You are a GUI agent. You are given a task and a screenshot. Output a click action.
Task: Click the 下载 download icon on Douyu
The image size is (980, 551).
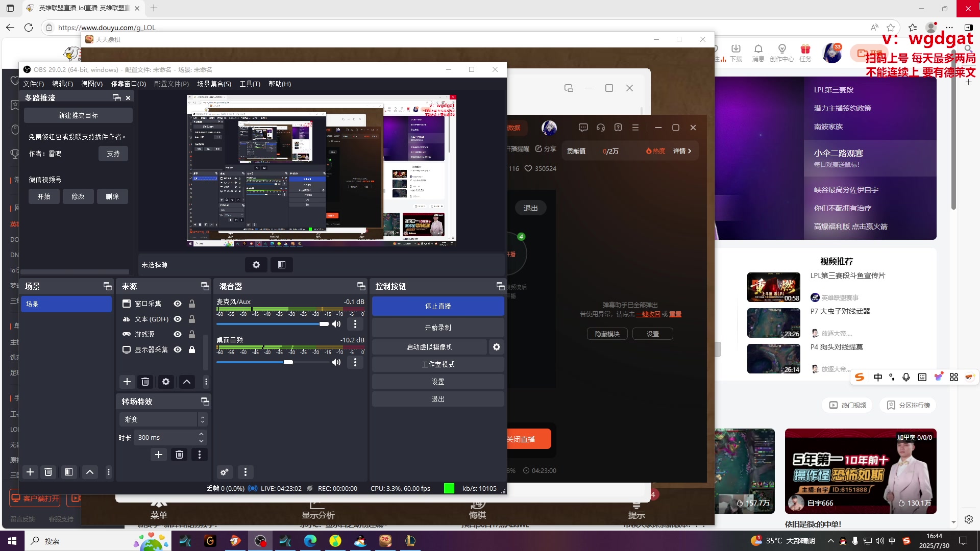point(736,53)
